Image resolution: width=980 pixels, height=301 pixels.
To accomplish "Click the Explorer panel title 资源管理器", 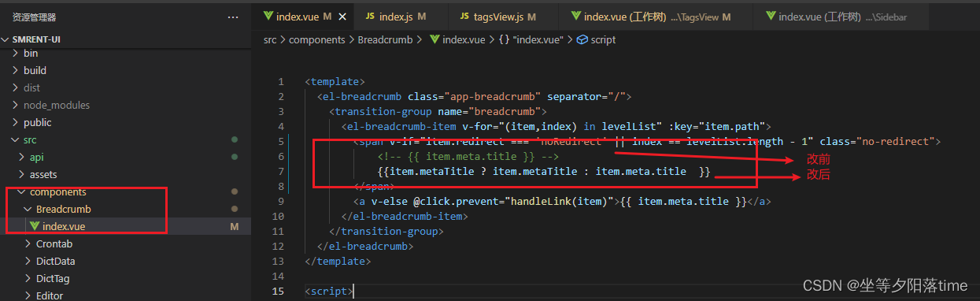I will point(34,17).
